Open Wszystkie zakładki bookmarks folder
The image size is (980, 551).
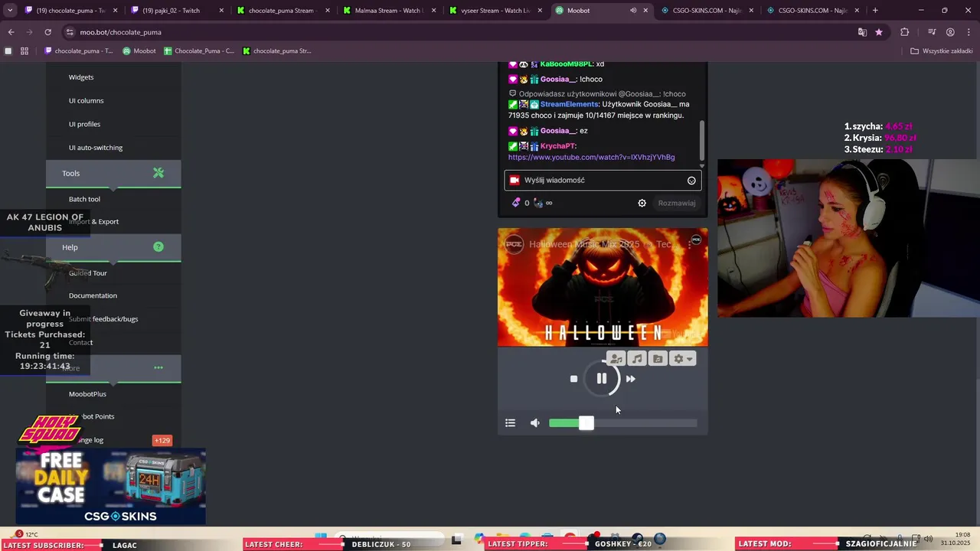[x=942, y=51]
